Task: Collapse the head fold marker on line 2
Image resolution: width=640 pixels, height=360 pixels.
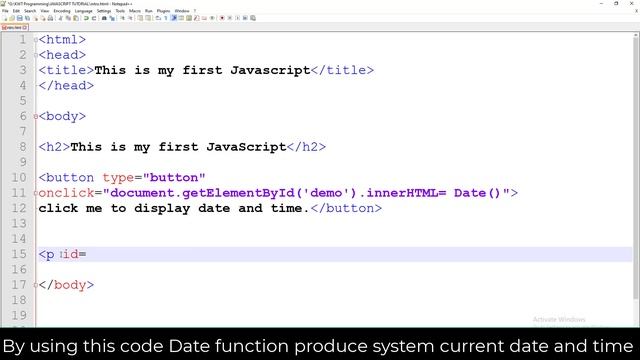Action: point(36,55)
